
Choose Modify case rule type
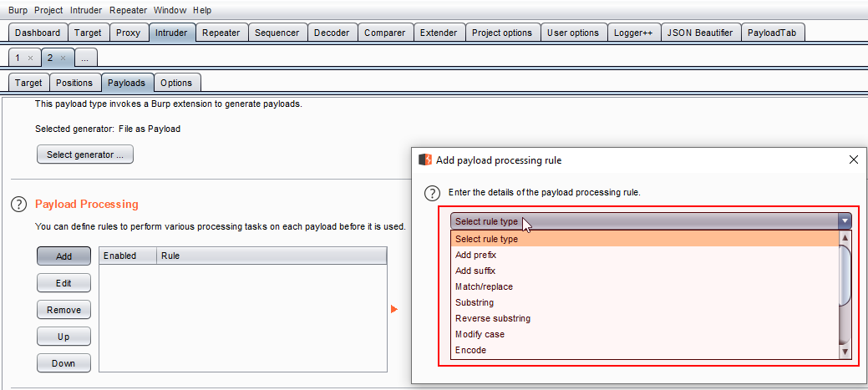[x=645, y=334]
